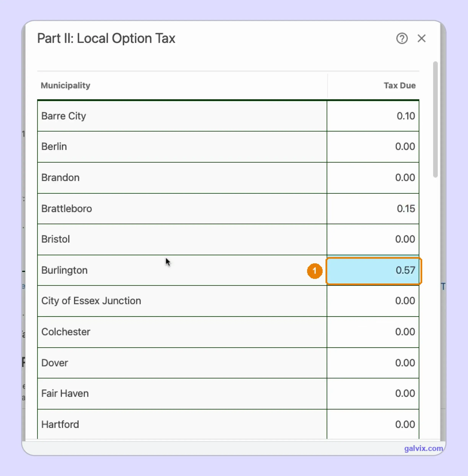The image size is (468, 476).
Task: Select City of Essex Junction tax due field
Action: (373, 301)
